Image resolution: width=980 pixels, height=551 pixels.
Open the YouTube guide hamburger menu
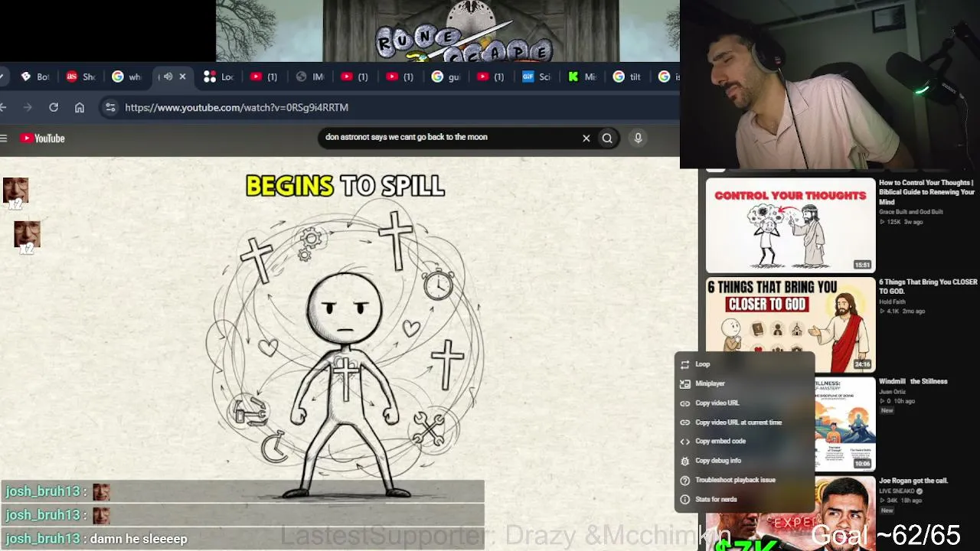[x=4, y=139]
